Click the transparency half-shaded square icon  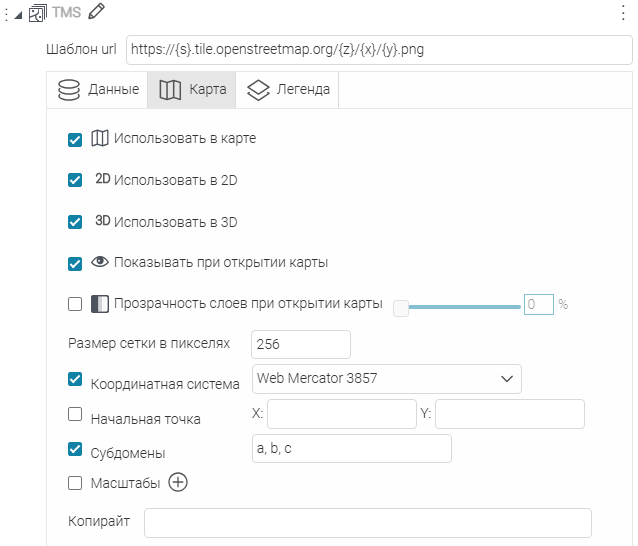[100, 304]
